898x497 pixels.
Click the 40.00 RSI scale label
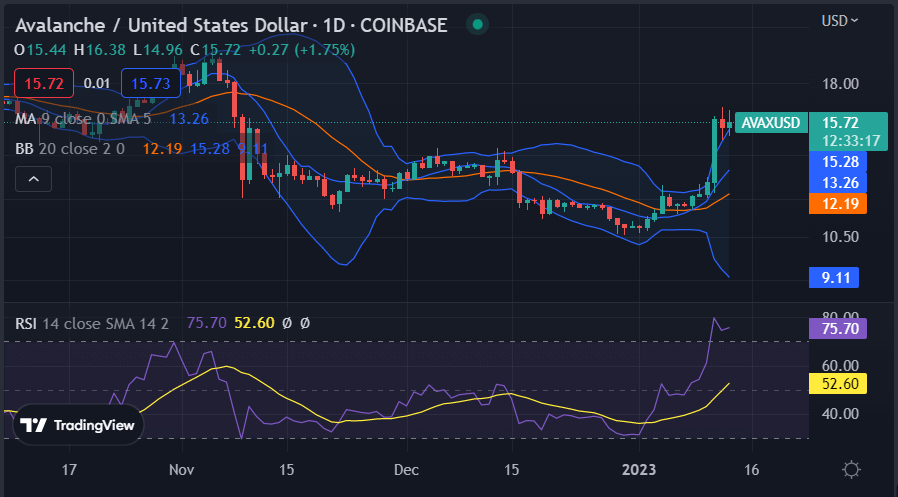coord(840,413)
